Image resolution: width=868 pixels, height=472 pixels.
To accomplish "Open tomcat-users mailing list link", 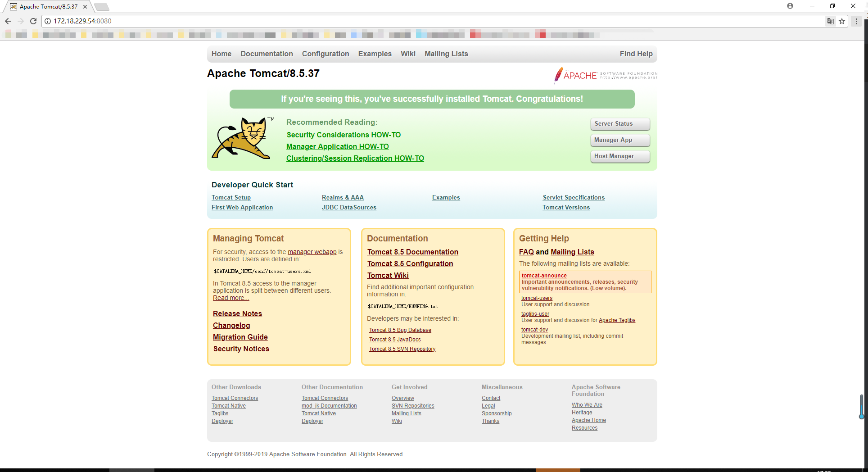I will (x=537, y=298).
